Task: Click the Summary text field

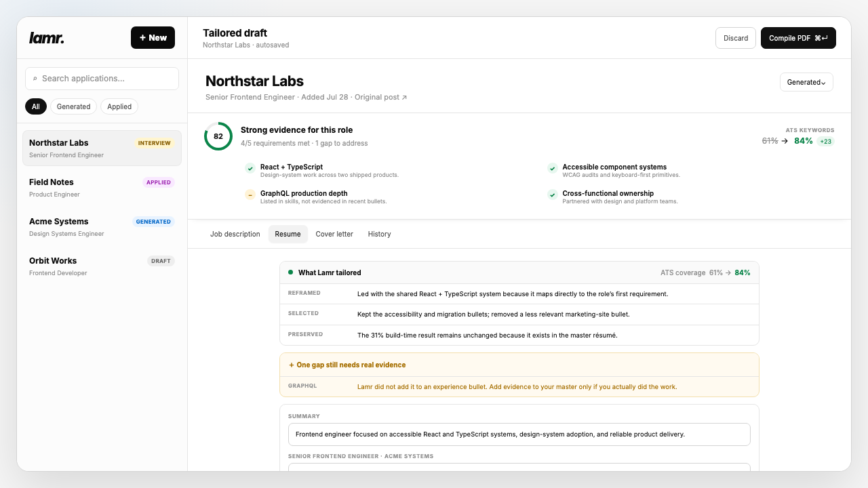Action: click(x=519, y=434)
